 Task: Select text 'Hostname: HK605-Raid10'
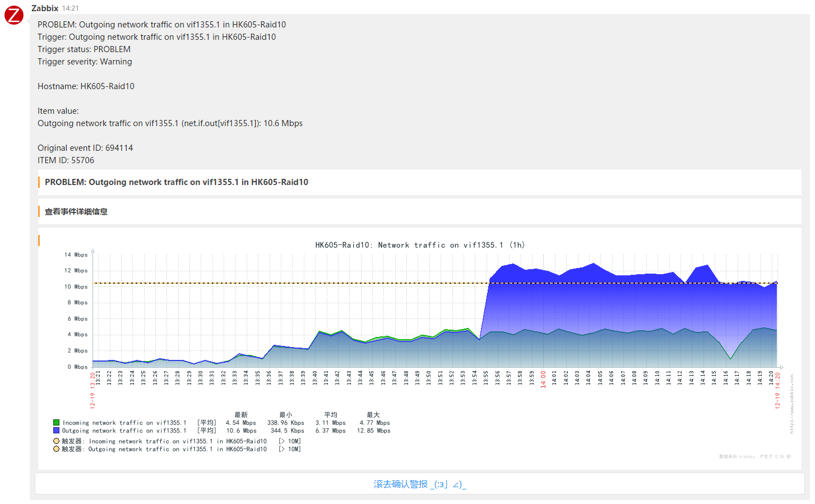pyautogui.click(x=86, y=86)
